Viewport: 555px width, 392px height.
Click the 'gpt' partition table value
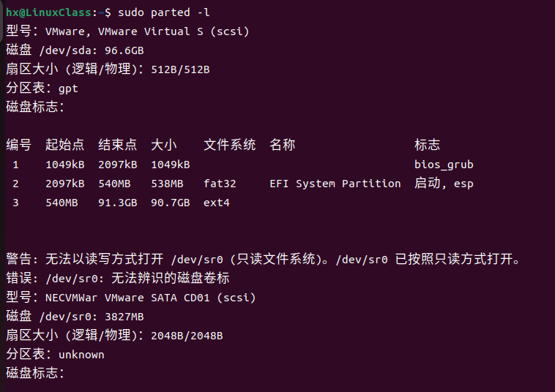(68, 88)
